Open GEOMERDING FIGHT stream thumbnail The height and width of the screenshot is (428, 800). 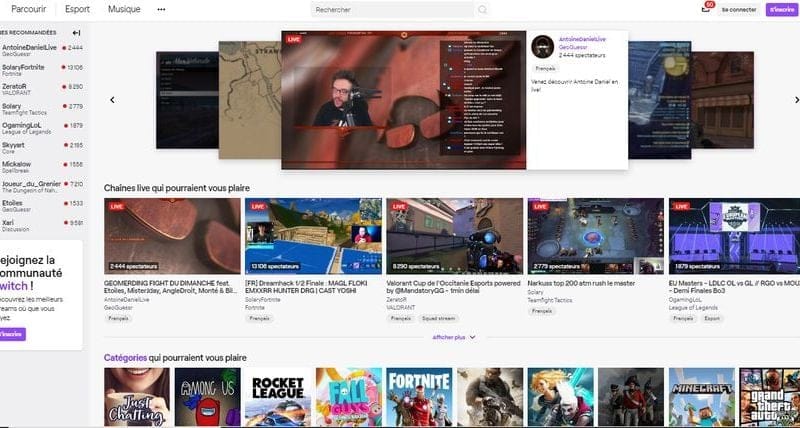(x=172, y=236)
